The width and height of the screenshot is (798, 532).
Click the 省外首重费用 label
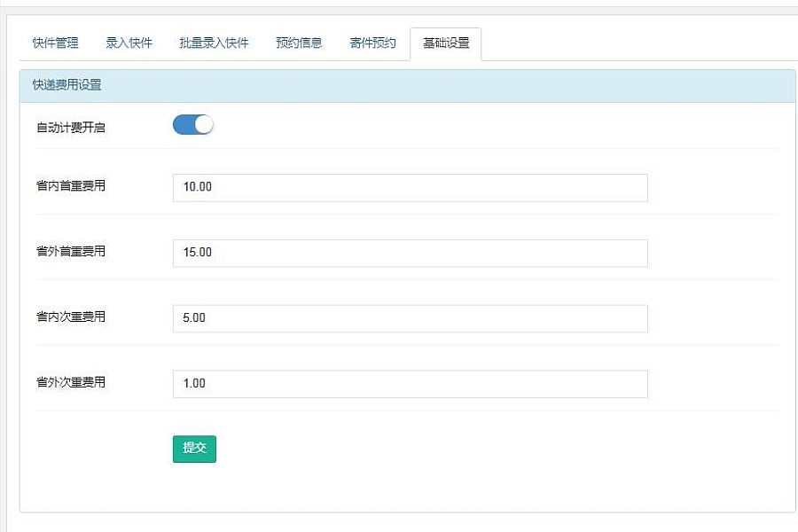[71, 251]
